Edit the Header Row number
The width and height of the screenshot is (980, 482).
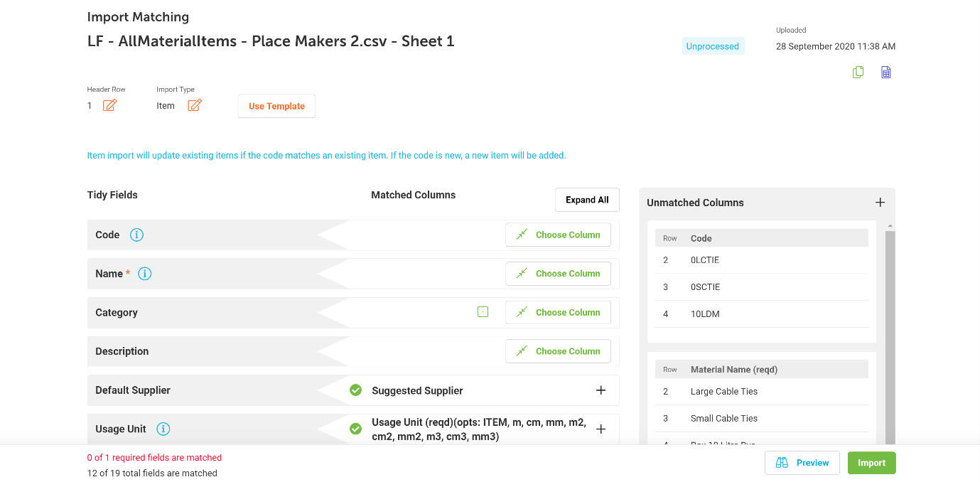pyautogui.click(x=109, y=105)
